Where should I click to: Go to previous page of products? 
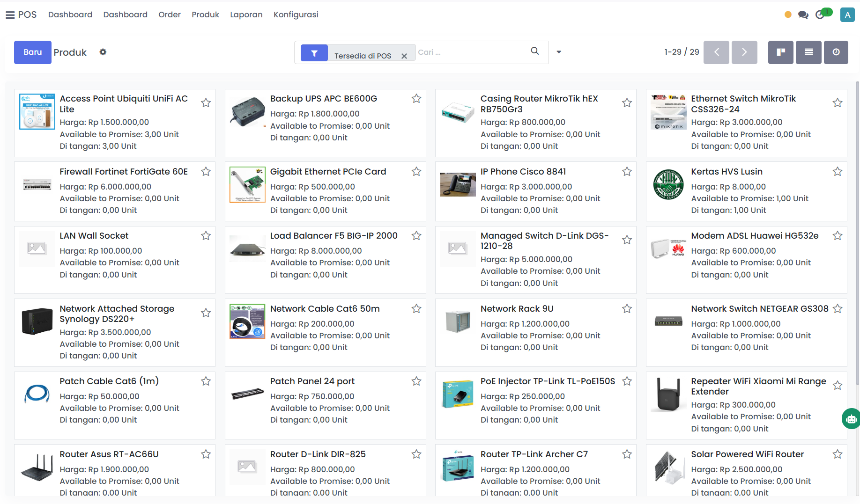[716, 52]
